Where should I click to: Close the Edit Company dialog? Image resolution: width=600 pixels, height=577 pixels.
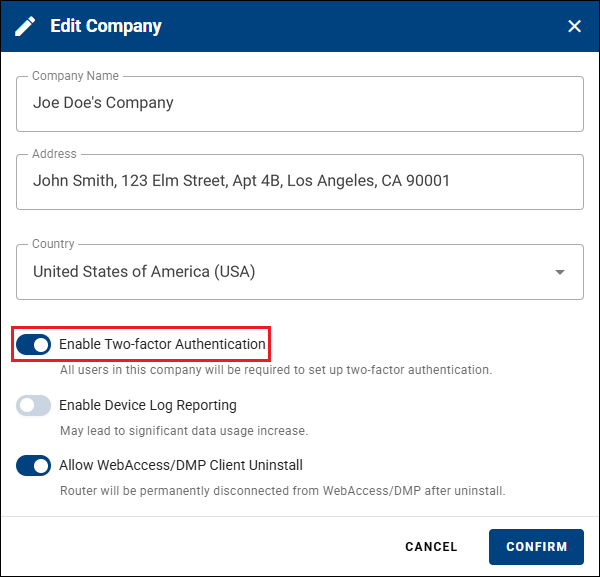click(574, 26)
